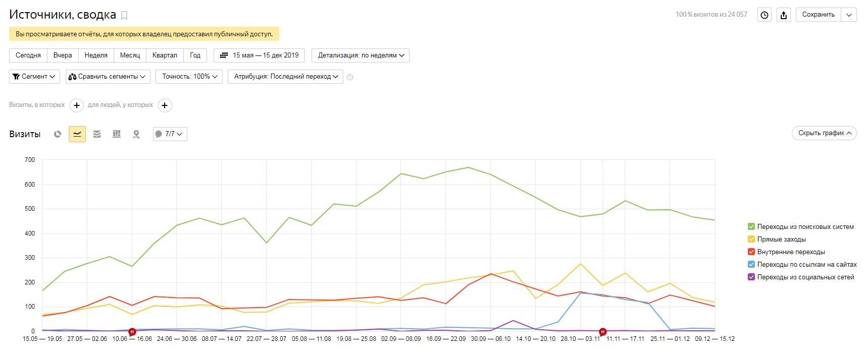Screen dimensions: 868x356
Task: Select the Неделя period tab
Action: click(x=96, y=55)
